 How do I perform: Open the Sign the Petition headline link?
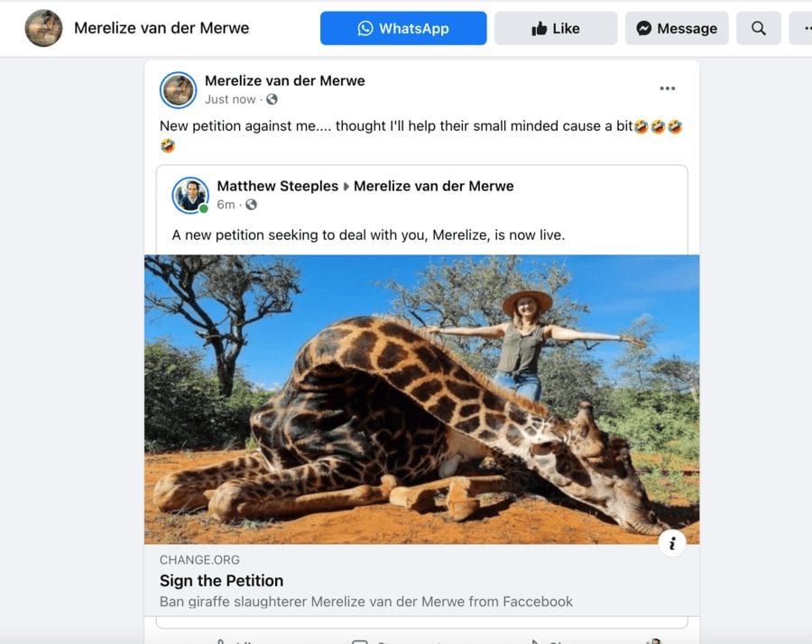222,581
